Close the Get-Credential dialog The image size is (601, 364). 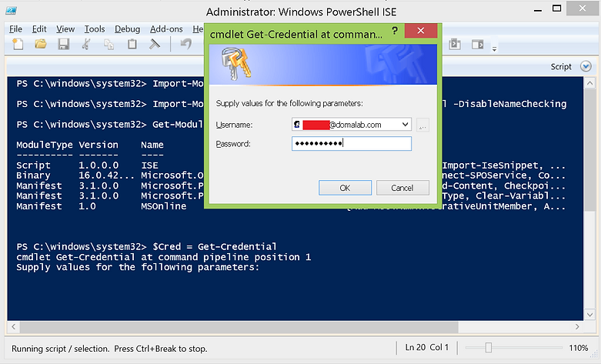coord(421,31)
